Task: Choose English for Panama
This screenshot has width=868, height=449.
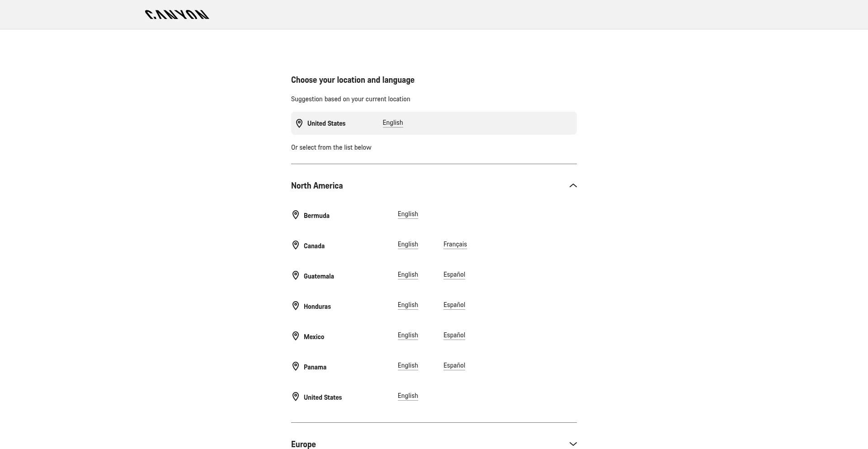Action: (x=408, y=366)
